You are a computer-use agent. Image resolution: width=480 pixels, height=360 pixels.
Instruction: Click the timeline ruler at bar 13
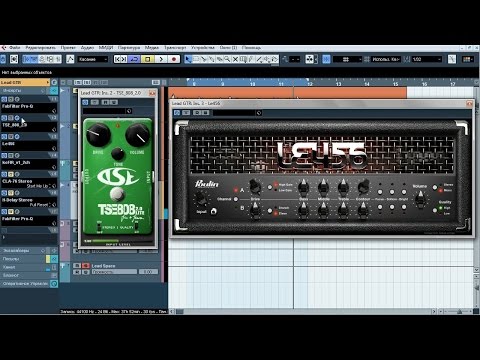[338, 83]
